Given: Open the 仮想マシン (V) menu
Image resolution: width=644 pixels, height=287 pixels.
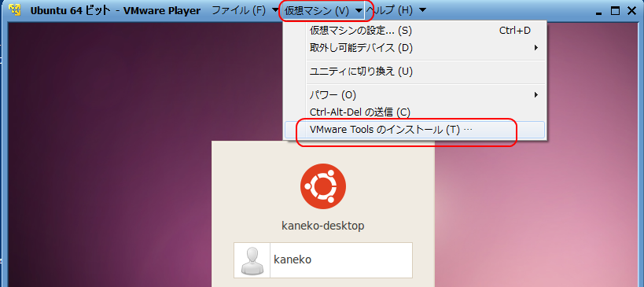Looking at the screenshot, I should click(x=316, y=11).
